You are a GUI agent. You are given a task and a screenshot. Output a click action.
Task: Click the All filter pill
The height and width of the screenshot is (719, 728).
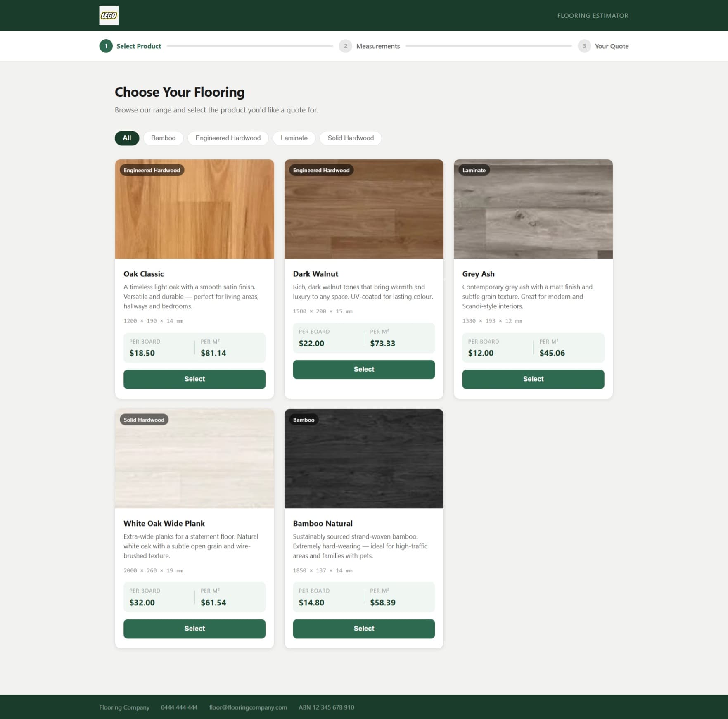[126, 138]
